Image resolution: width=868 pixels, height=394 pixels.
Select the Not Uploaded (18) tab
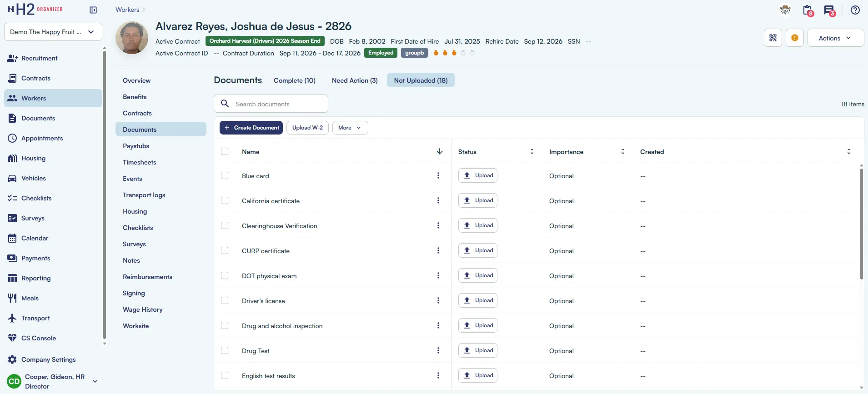coord(421,80)
